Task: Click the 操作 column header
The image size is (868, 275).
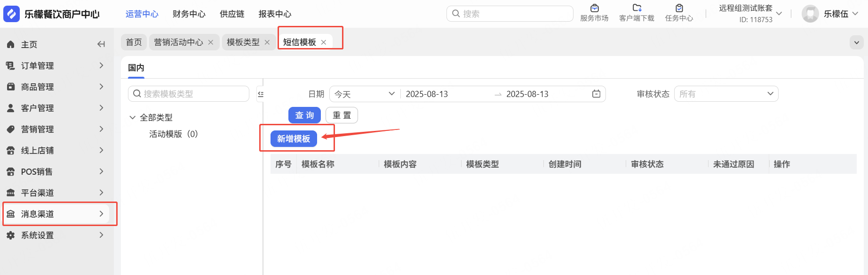Action: coord(782,164)
